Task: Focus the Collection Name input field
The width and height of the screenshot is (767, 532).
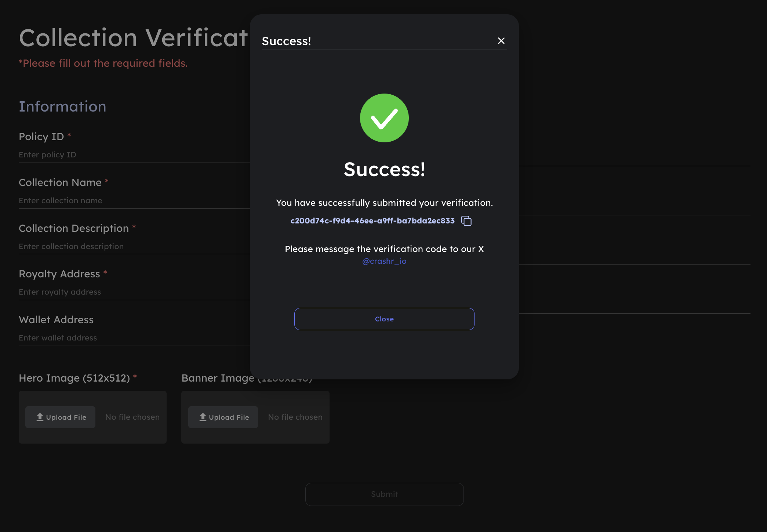Action: click(134, 201)
